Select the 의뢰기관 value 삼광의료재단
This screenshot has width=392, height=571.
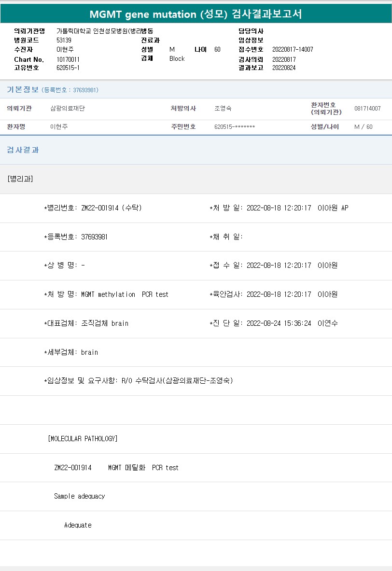68,109
